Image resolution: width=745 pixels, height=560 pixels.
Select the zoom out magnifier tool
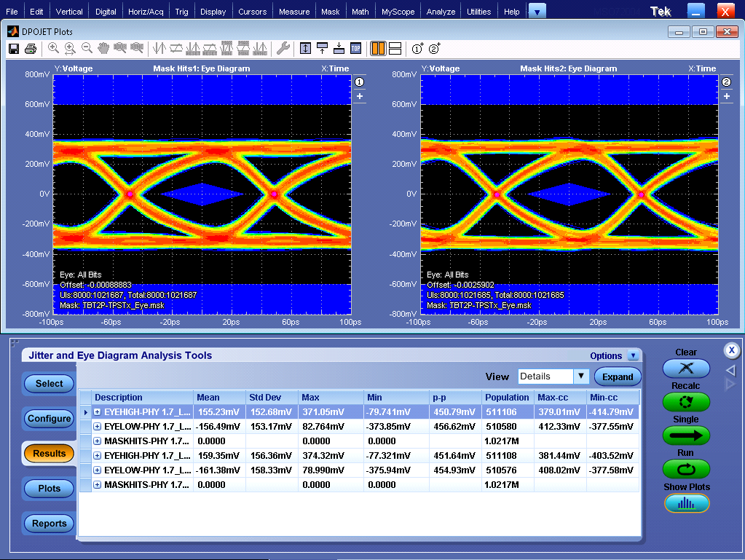coord(87,49)
